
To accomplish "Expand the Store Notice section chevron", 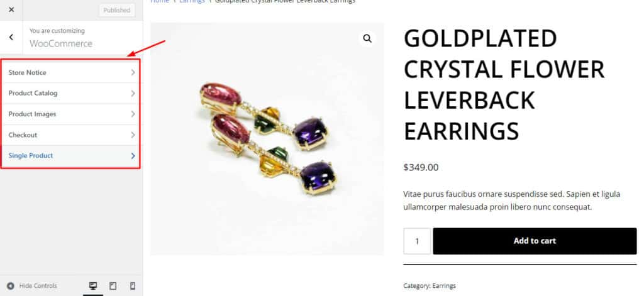I will (133, 73).
